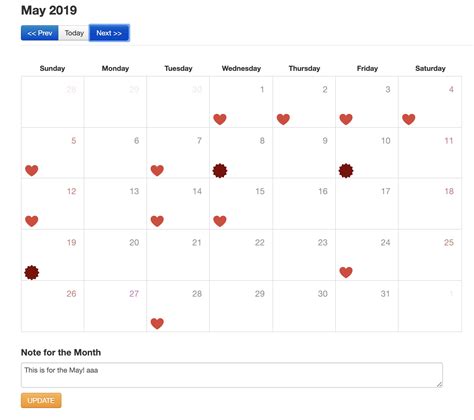Jump to Today in calendar
Screen dimensions: 474x420
[74, 33]
